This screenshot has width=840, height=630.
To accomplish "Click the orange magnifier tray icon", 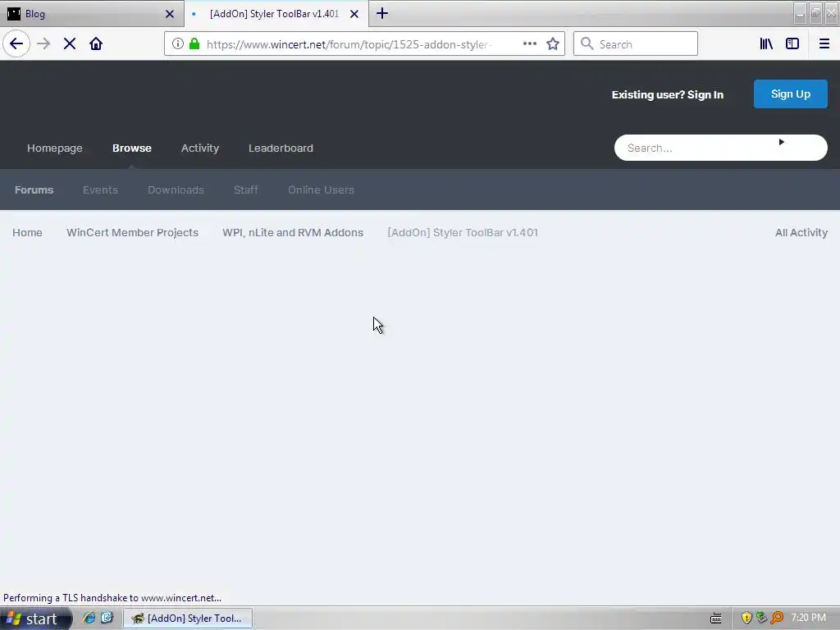I will [777, 619].
